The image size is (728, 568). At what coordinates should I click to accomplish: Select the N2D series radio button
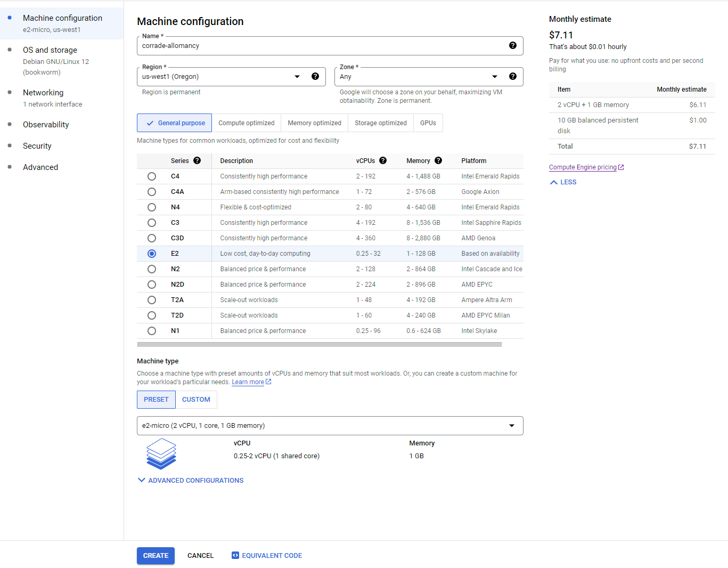tap(152, 285)
